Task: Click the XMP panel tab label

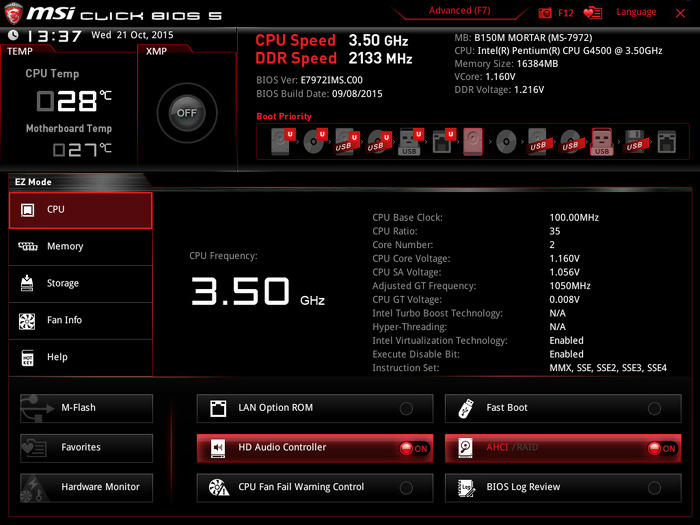Action: click(x=156, y=51)
